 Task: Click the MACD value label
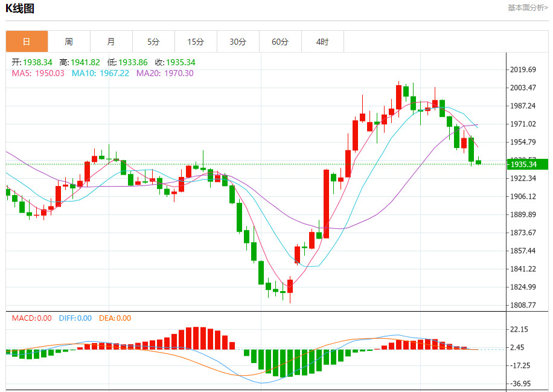[32, 318]
